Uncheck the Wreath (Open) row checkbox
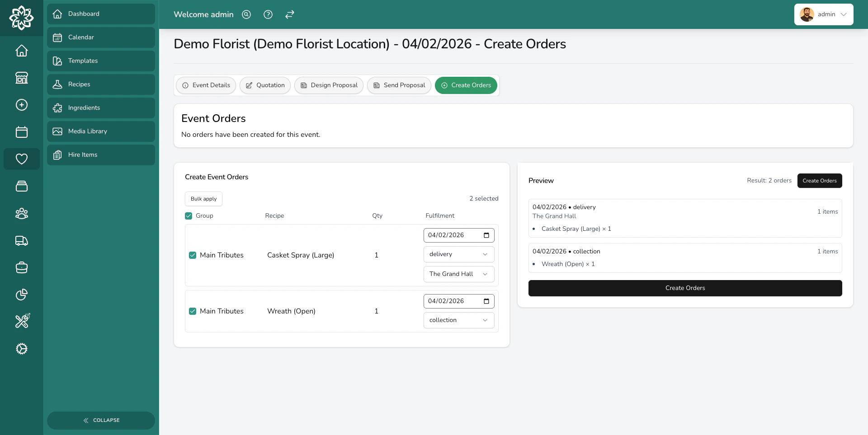Screen dimensions: 868x435 (x=193, y=311)
